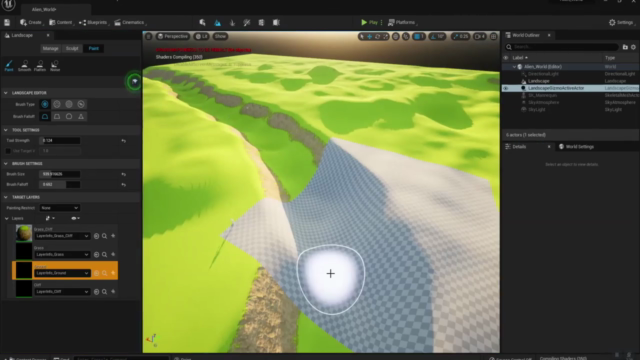Click the save icon in main toolbar
The image size is (640, 360).
coord(7,22)
